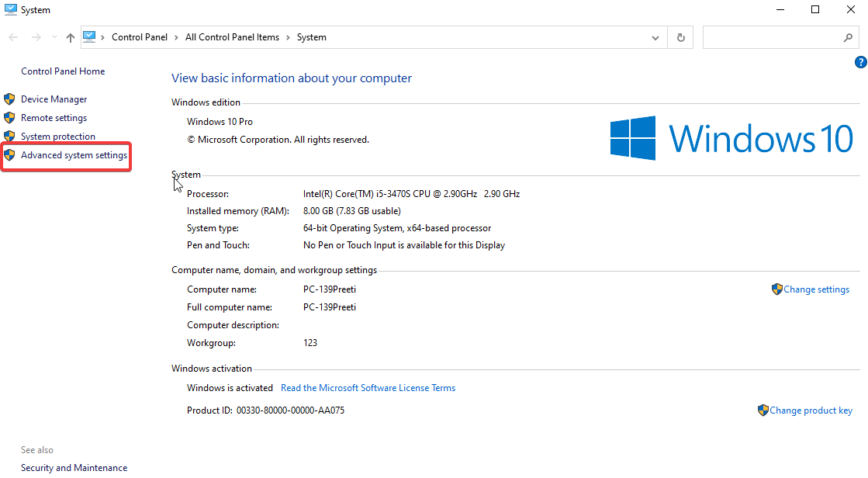Click the Device Manager shield icon
The width and height of the screenshot is (868, 478).
[9, 99]
